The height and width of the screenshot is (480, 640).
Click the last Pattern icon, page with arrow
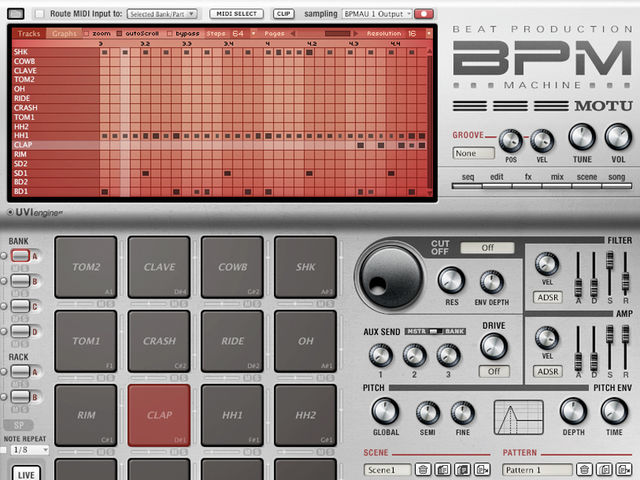(x=623, y=470)
